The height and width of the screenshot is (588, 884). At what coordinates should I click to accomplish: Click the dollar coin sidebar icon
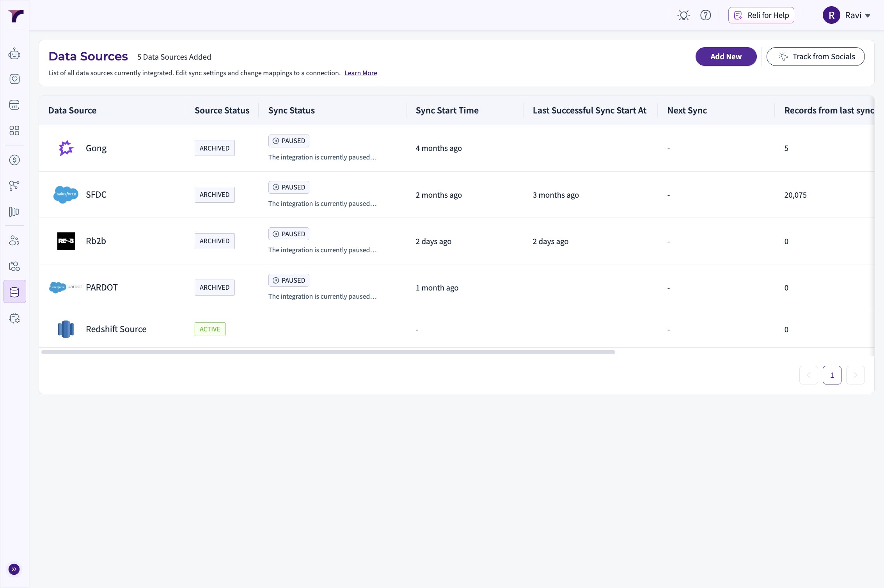click(14, 160)
